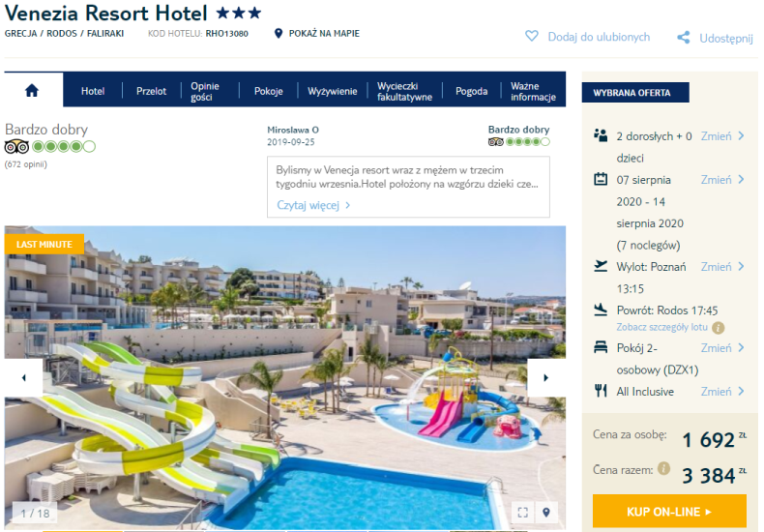Click the info icon next to Cena razem

click(x=663, y=469)
